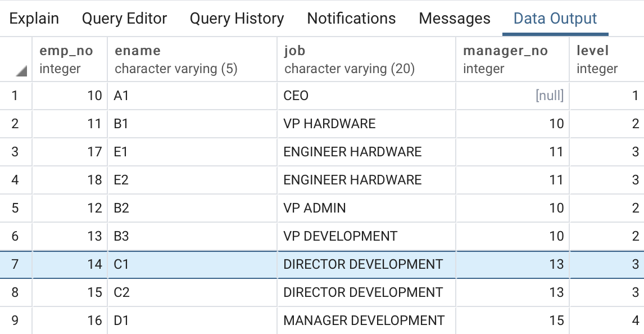This screenshot has height=334, width=644.
Task: Show the Notifications tab
Action: pyautogui.click(x=351, y=19)
